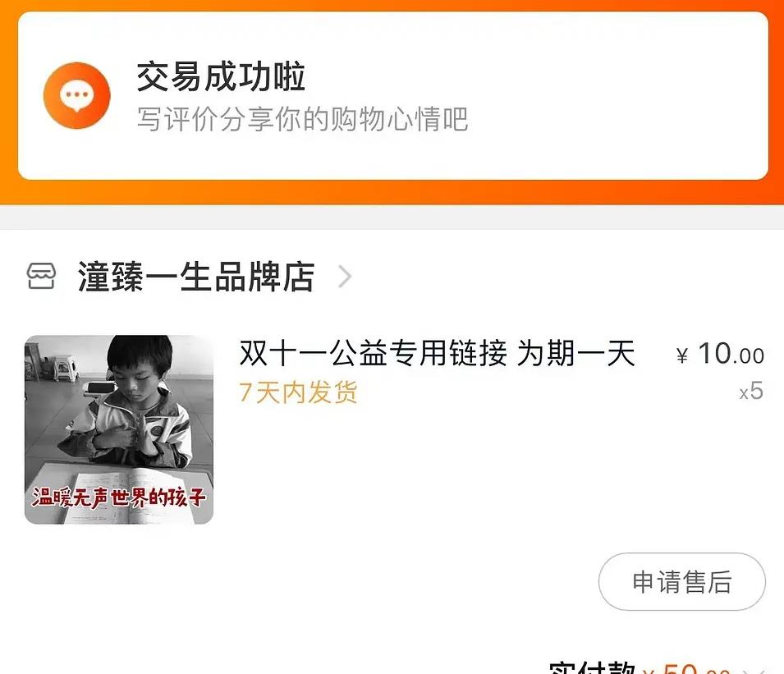Click the 7天内发货 shipping notice

coord(298,392)
